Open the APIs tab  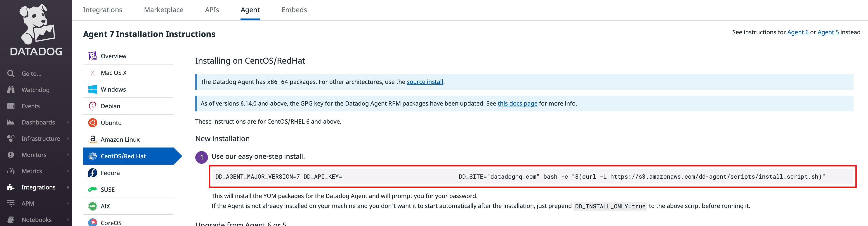[212, 10]
